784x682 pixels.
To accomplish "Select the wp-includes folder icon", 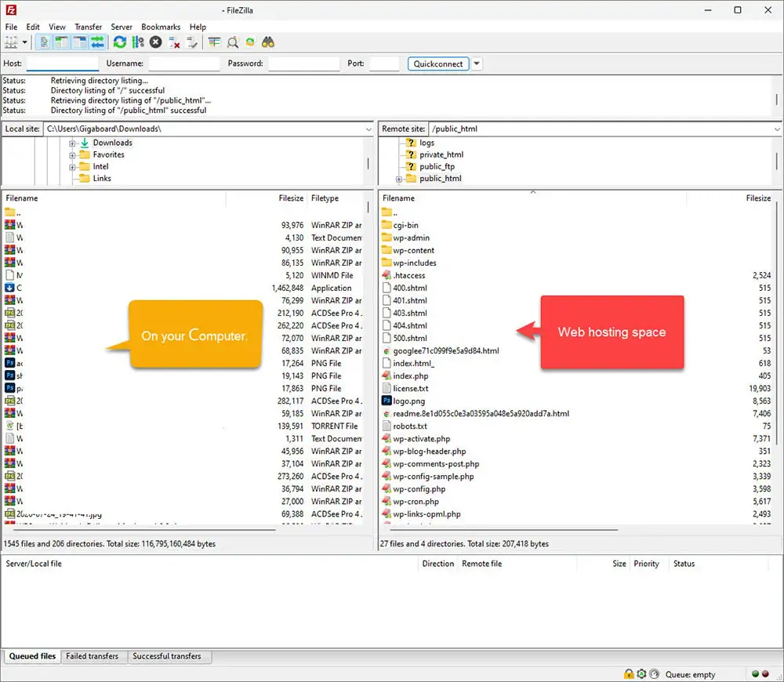I will 387,263.
